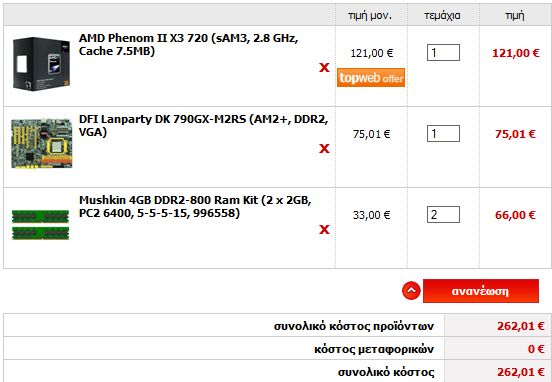This screenshot has height=382, width=552.
Task: Click the unit price 33,00 € of the Mushkin kit
Action: 371,215
